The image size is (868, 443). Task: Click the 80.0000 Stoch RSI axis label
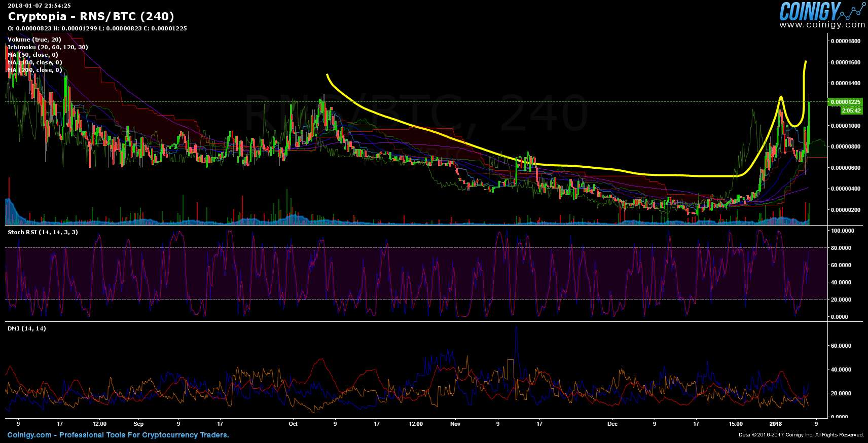(x=841, y=248)
